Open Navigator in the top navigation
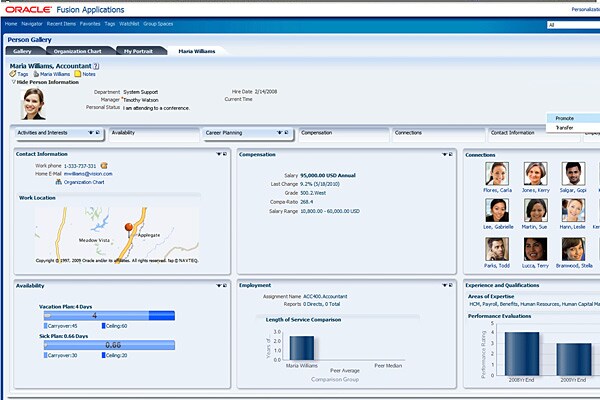Viewport: 600px width, 400px height. (x=32, y=24)
